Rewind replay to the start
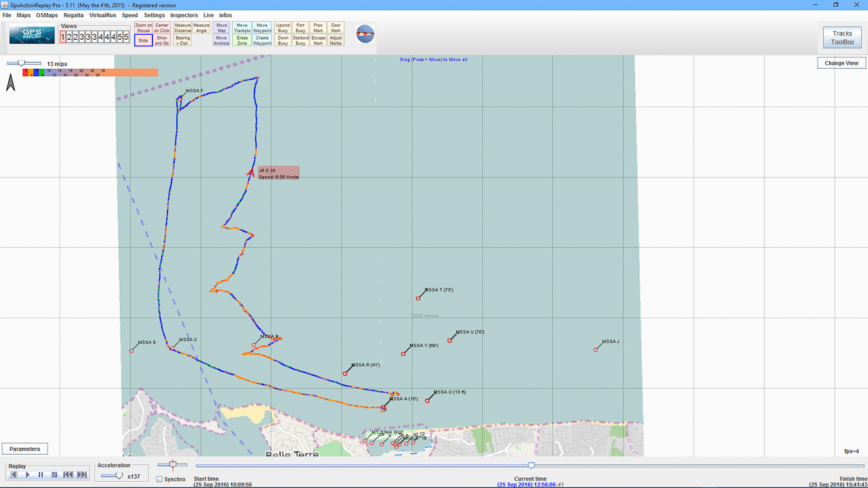The width and height of the screenshot is (868, 488). coord(68,475)
